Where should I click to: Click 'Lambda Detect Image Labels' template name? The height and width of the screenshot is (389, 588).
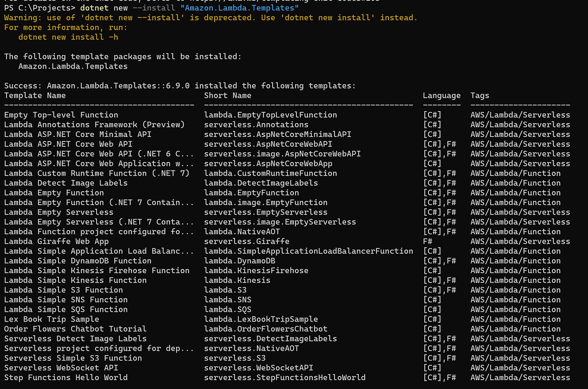click(x=66, y=183)
